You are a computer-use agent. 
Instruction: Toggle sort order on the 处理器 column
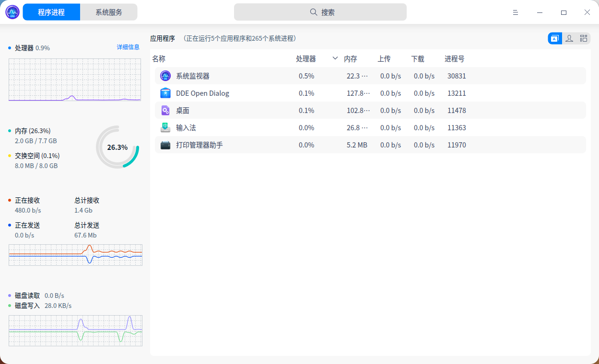[306, 58]
